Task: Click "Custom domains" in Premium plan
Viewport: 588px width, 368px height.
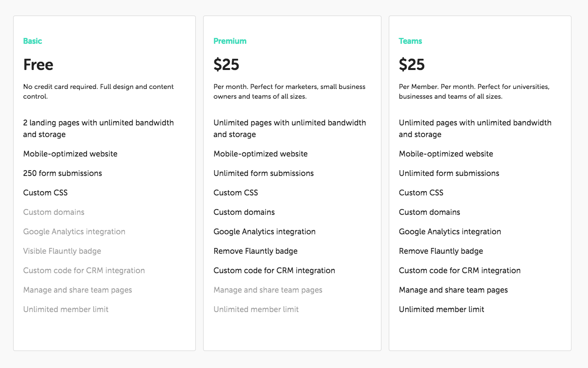Action: (x=244, y=212)
